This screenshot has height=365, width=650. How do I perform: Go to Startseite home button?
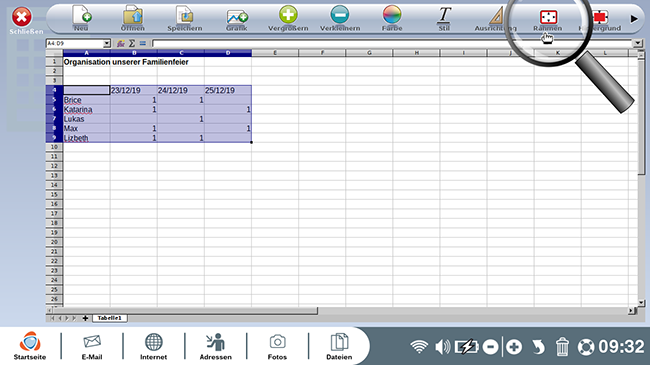pos(30,346)
